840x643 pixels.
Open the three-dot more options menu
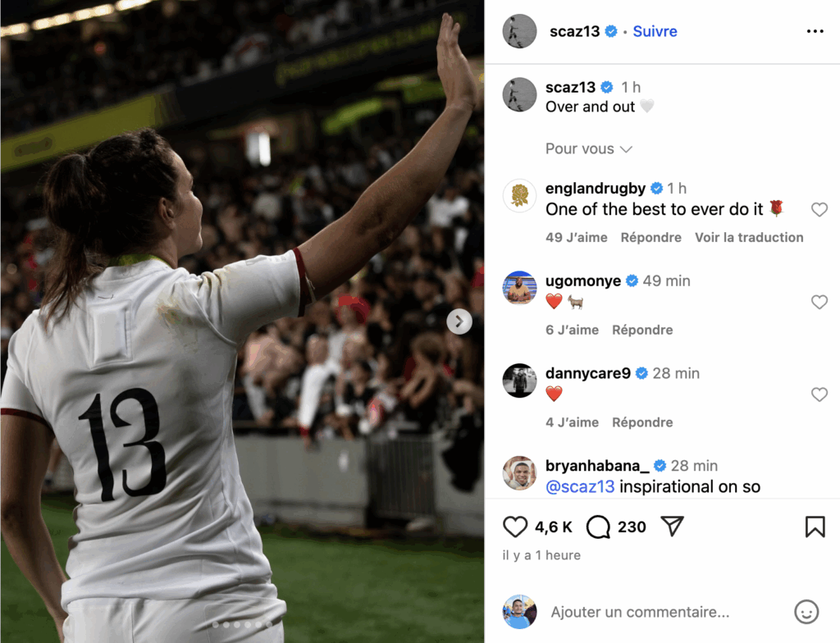(815, 32)
